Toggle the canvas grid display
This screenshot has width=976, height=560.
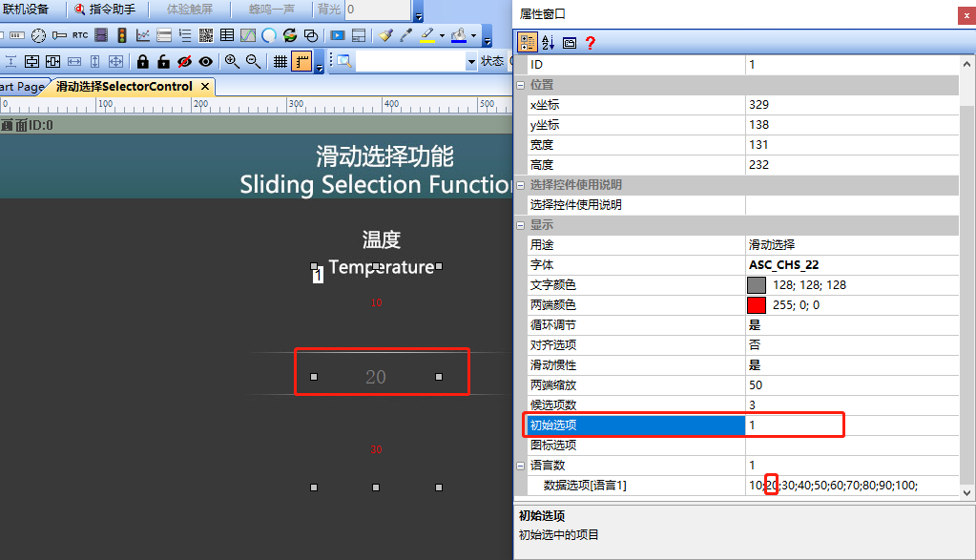[280, 61]
